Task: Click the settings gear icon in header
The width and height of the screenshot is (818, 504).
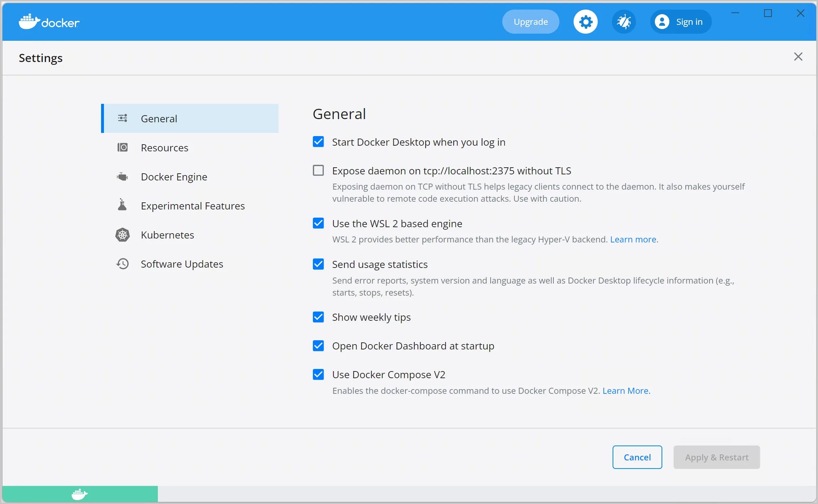Action: tap(585, 22)
